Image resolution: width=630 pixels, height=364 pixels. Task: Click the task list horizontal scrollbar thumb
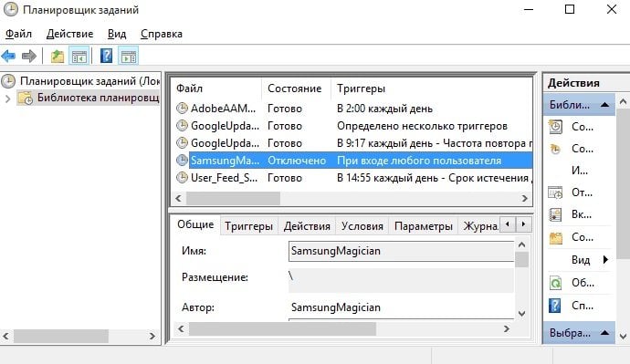coord(233,198)
